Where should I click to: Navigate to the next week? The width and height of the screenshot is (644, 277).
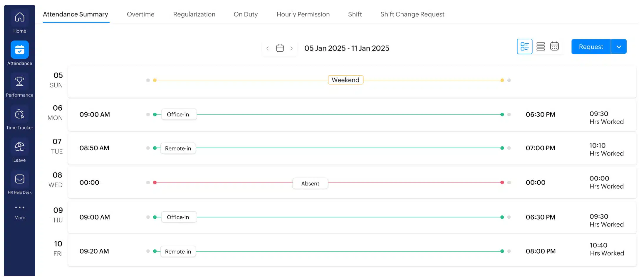292,48
